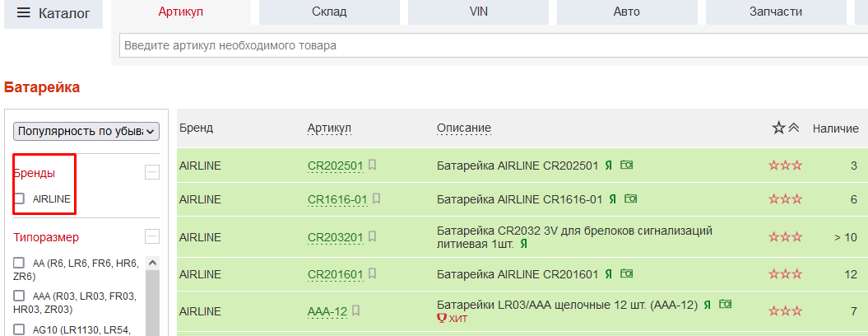
Task: Open camera icon for AAA-12 batteries
Action: (725, 304)
